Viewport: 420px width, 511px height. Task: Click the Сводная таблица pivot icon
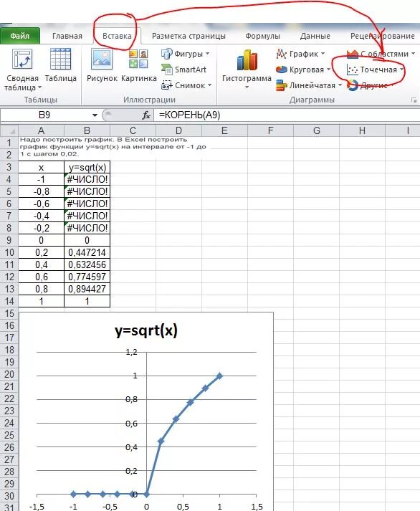22,59
